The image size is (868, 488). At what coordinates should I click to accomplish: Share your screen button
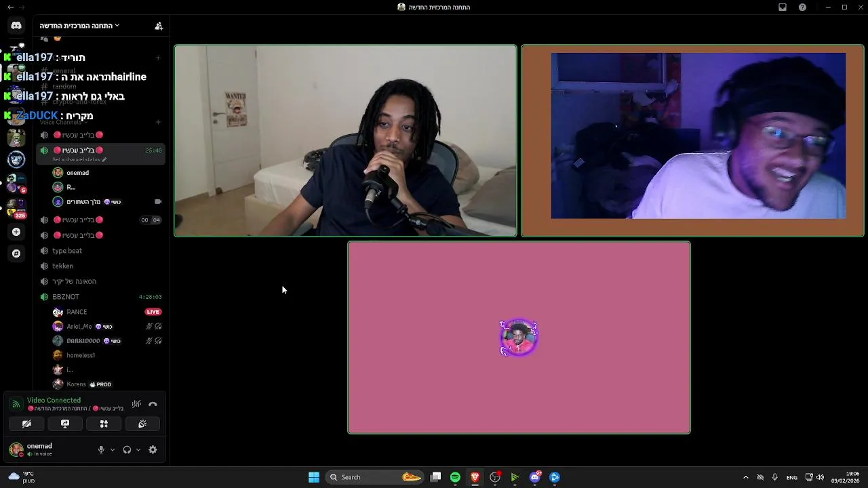click(x=65, y=424)
